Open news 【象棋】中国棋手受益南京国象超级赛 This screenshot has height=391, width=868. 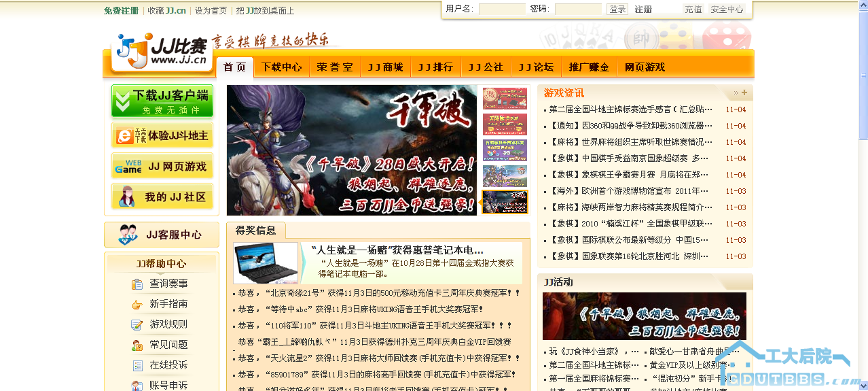629,158
